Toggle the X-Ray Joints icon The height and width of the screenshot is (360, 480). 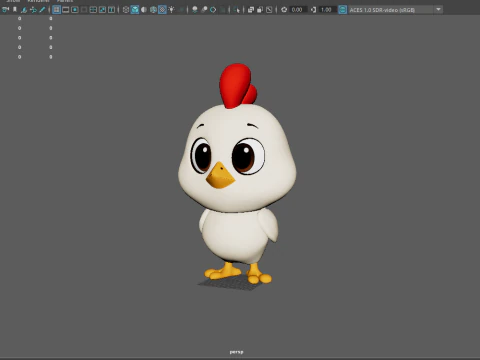tap(269, 10)
